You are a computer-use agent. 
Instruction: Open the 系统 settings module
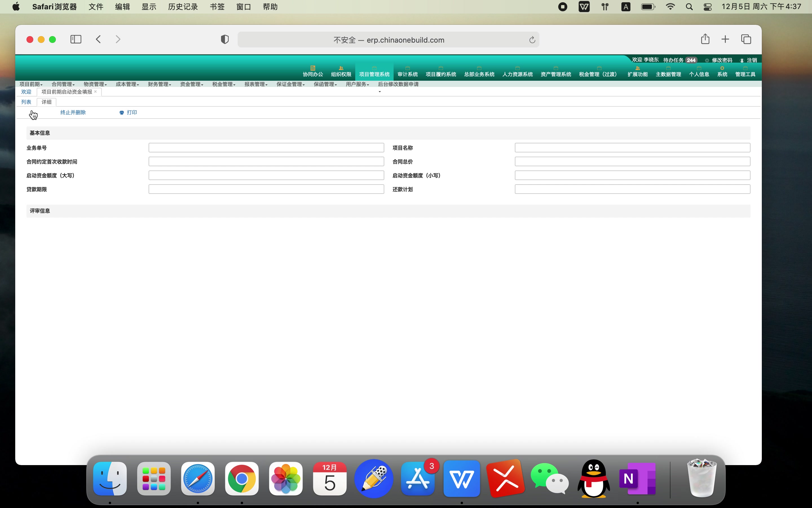coord(722,72)
